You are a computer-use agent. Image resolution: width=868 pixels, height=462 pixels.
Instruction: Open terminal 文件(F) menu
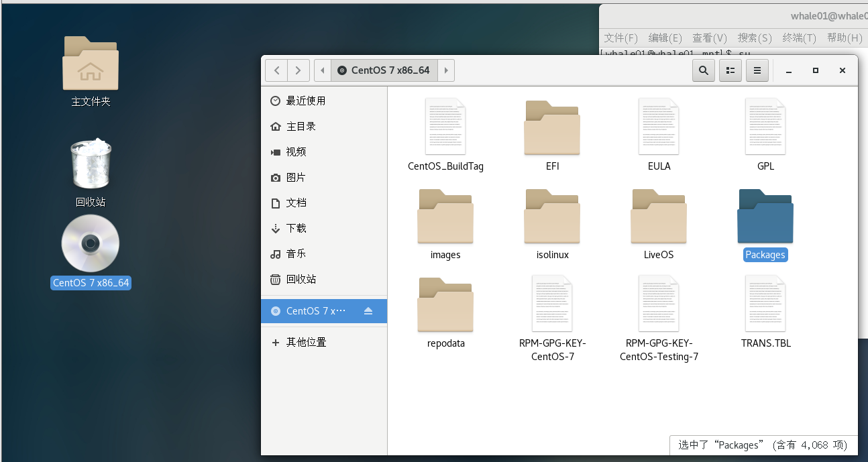click(621, 38)
